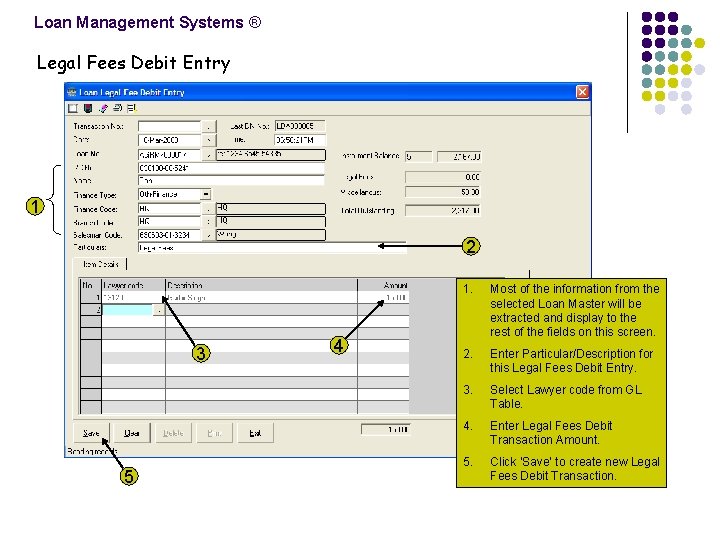Click the Date input field
The height and width of the screenshot is (540, 720).
pos(169,140)
